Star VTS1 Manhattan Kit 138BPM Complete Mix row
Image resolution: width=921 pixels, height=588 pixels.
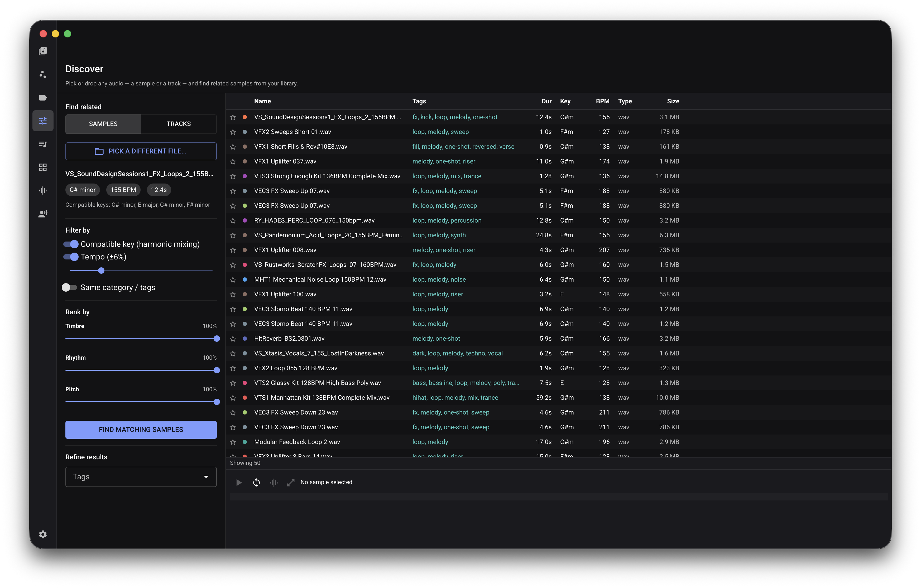[x=233, y=398]
